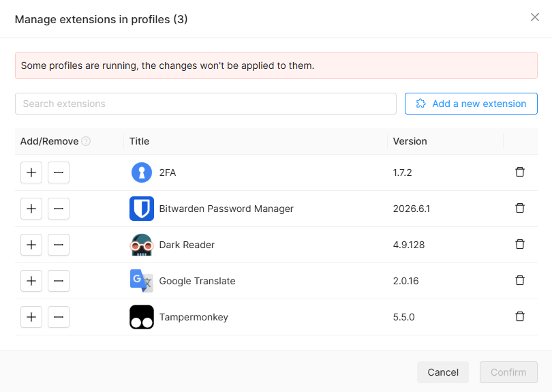
Task: Add Google Translate to profiles
Action: tap(31, 281)
